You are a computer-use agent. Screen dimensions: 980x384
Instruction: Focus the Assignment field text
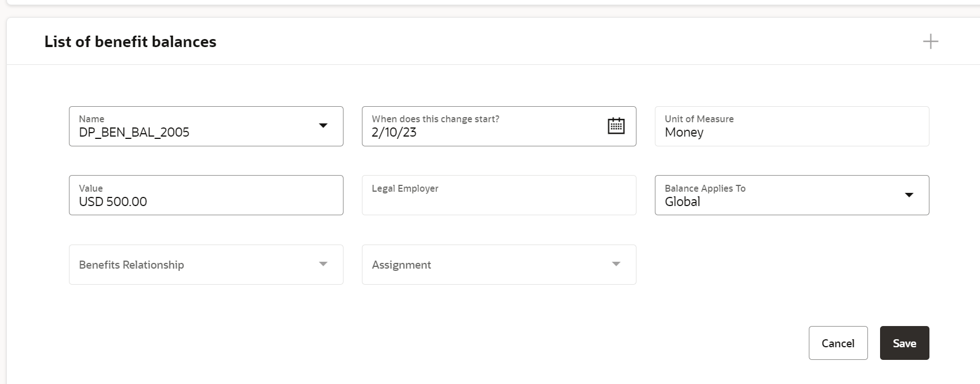(x=402, y=265)
